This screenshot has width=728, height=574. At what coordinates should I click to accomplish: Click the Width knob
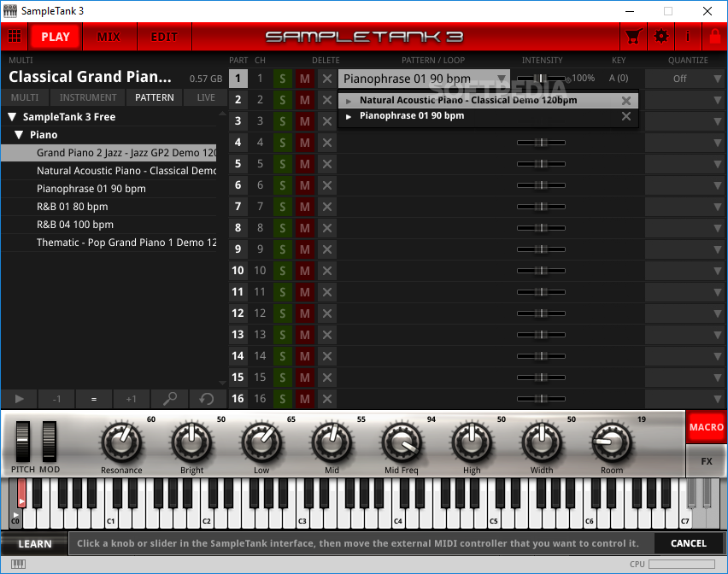(x=542, y=442)
